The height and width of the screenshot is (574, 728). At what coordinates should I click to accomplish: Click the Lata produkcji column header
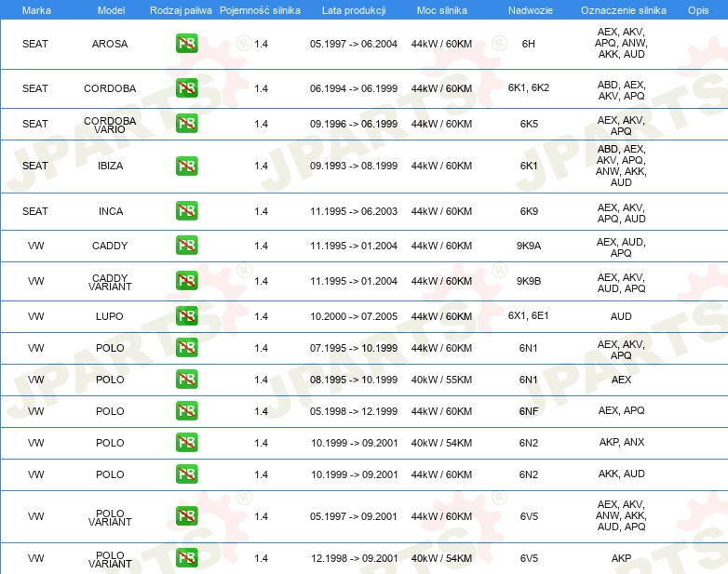click(x=354, y=10)
